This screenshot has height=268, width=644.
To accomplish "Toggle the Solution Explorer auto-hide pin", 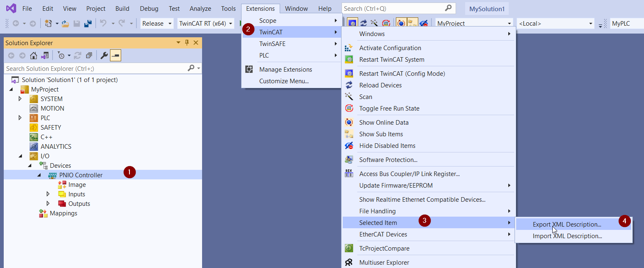I will [187, 43].
